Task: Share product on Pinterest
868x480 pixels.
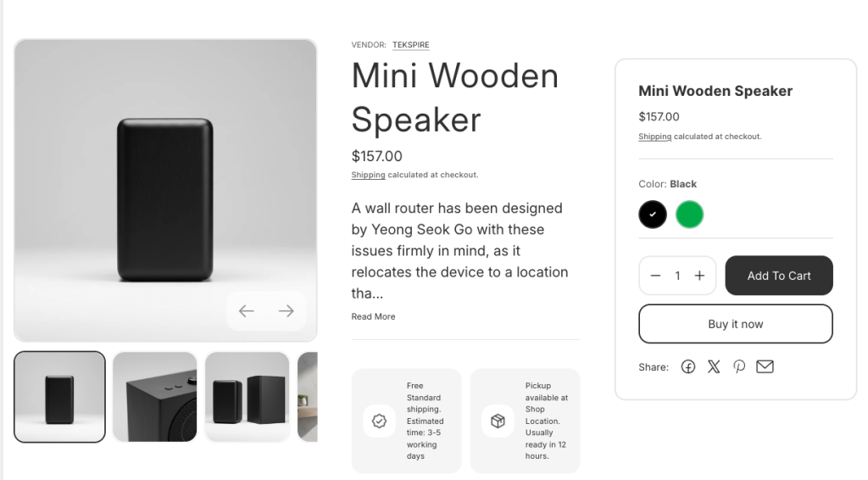Action: pyautogui.click(x=739, y=367)
